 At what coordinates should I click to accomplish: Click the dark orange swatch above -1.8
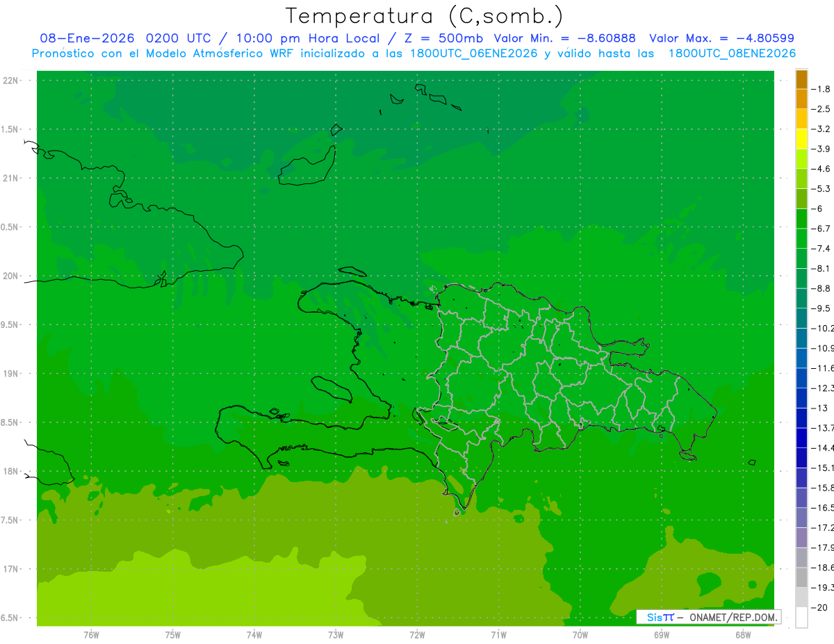pyautogui.click(x=801, y=80)
